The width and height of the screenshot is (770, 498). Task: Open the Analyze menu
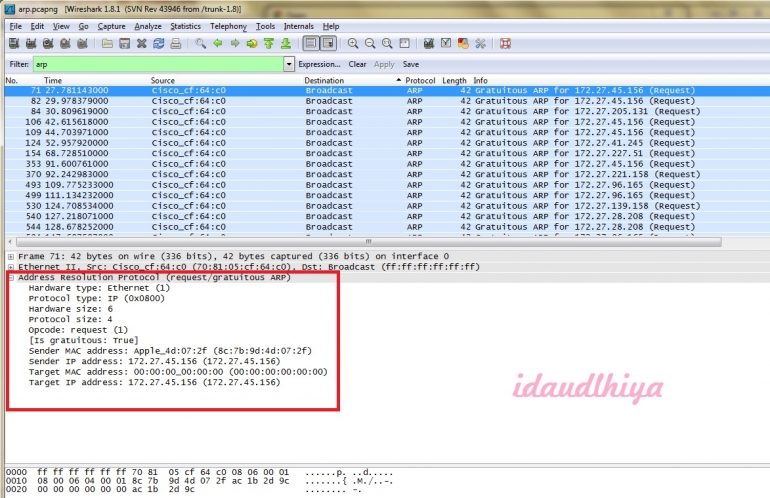(147, 26)
